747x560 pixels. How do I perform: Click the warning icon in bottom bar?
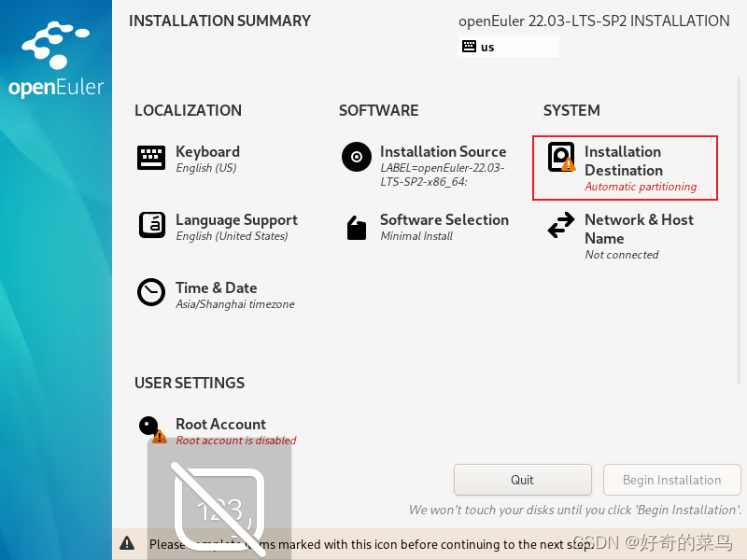point(127,543)
